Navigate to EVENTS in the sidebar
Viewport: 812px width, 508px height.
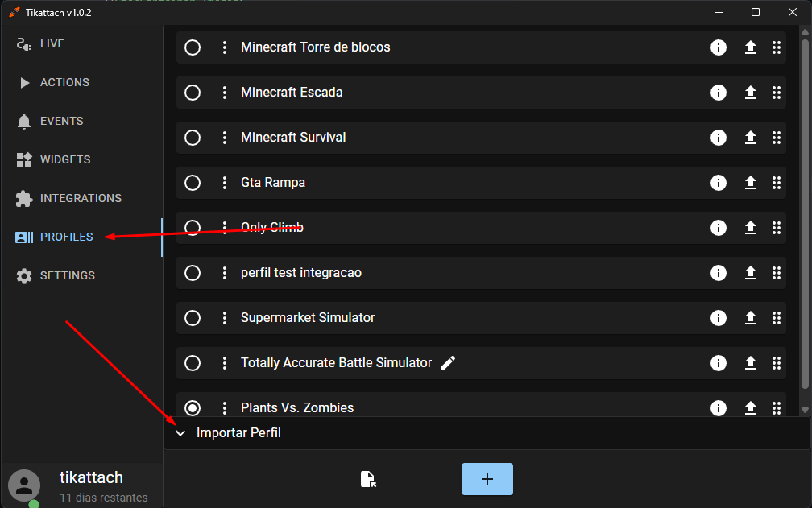tap(81, 121)
